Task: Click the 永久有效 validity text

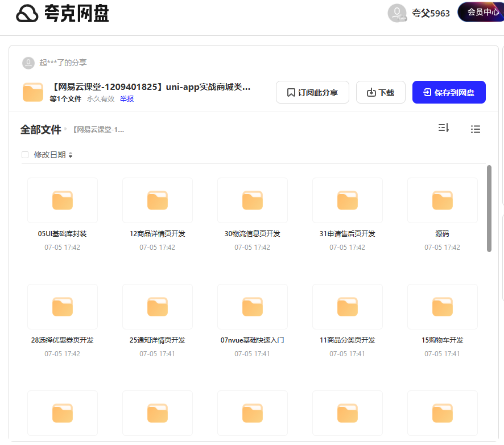Action: (x=101, y=99)
